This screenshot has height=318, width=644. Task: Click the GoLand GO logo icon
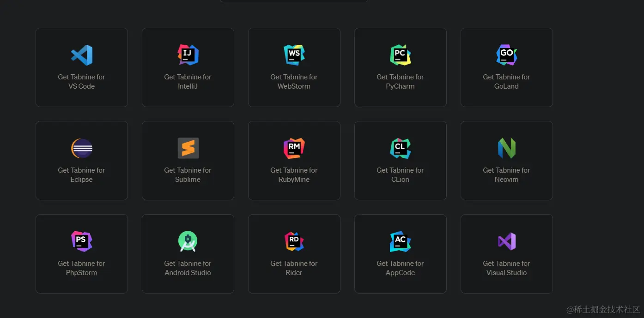coord(507,55)
